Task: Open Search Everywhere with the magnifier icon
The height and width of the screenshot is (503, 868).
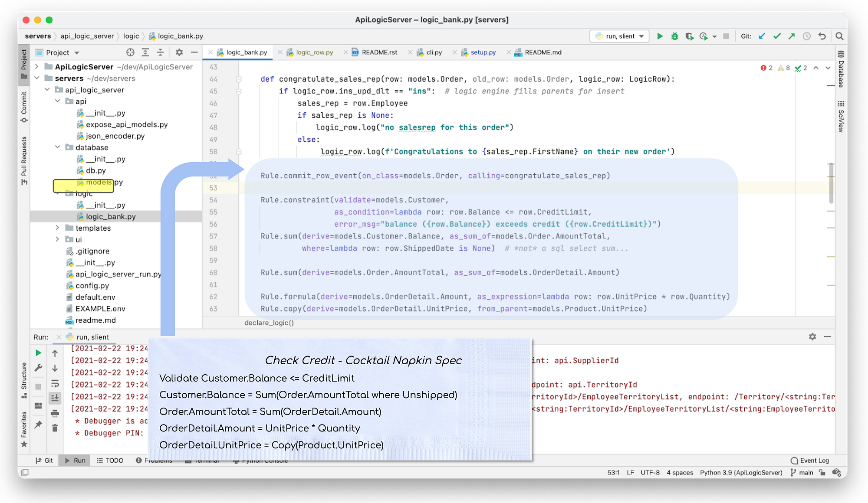Action: point(839,36)
